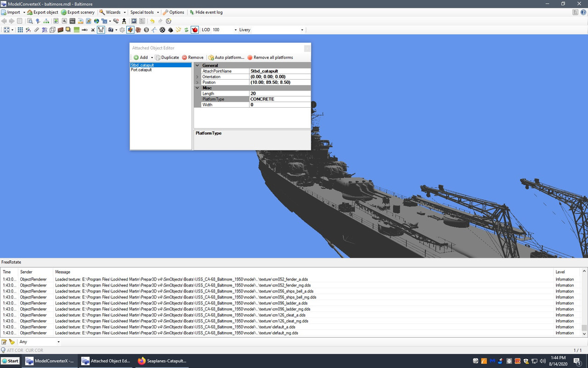This screenshot has width=588, height=368.
Task: Click the help question mark icon
Action: point(583,12)
